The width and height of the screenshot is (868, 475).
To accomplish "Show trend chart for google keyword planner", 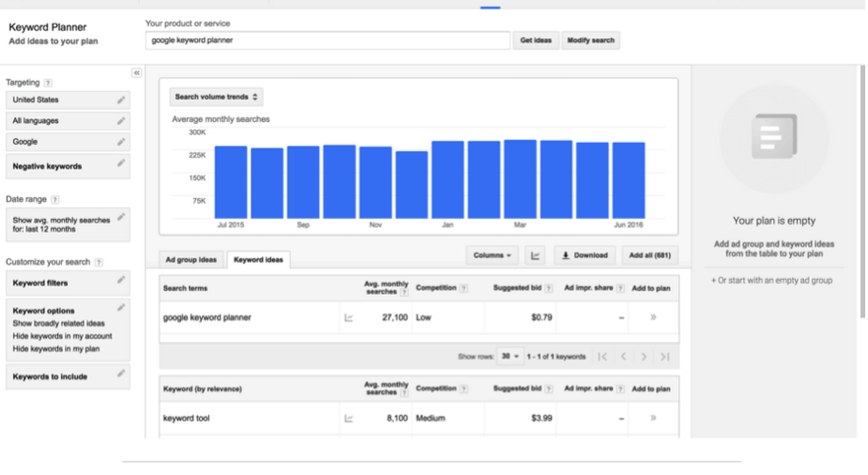I will pos(348,317).
